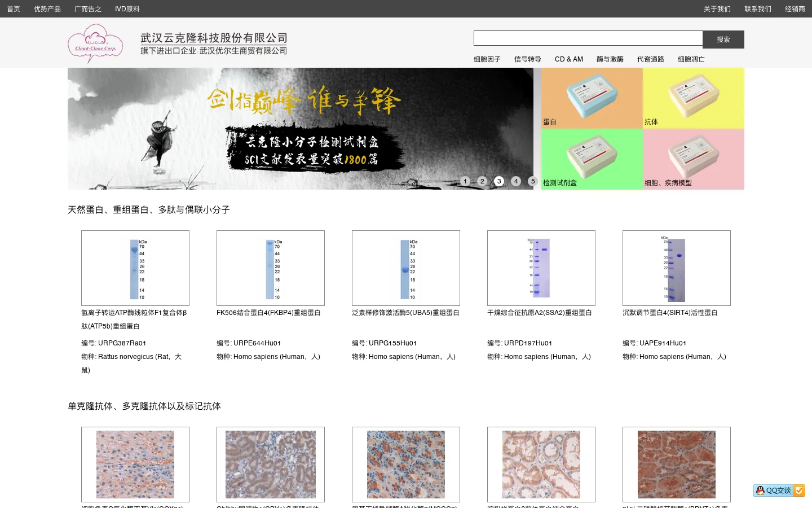Open the yellow 抗体 product tile
Screen dimensions: 812x508
pyautogui.click(x=694, y=98)
